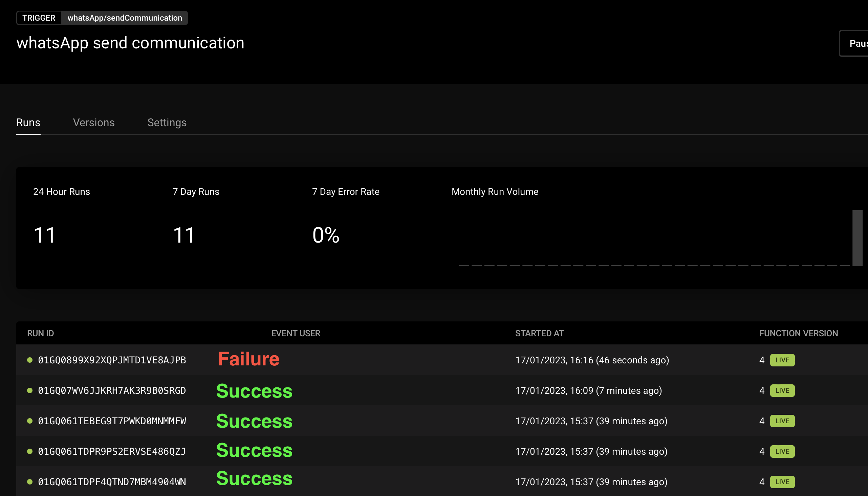868x496 pixels.
Task: Open the first Success run from 16:09
Action: click(x=254, y=390)
